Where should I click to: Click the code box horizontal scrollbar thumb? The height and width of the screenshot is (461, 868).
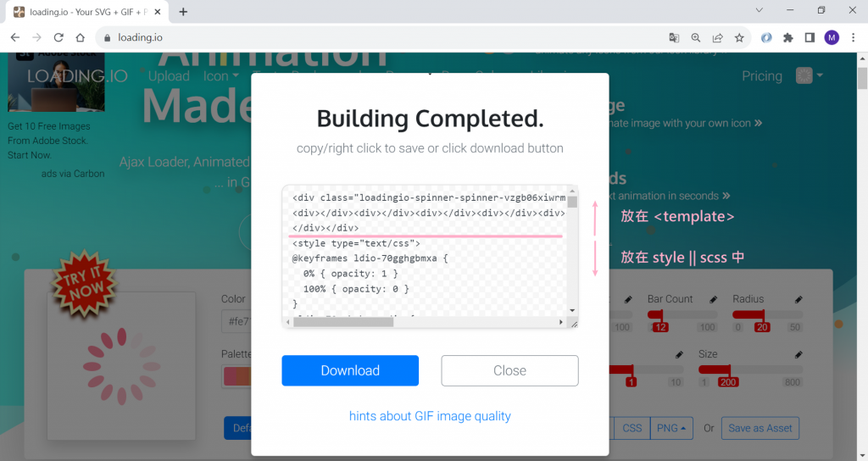(x=343, y=322)
